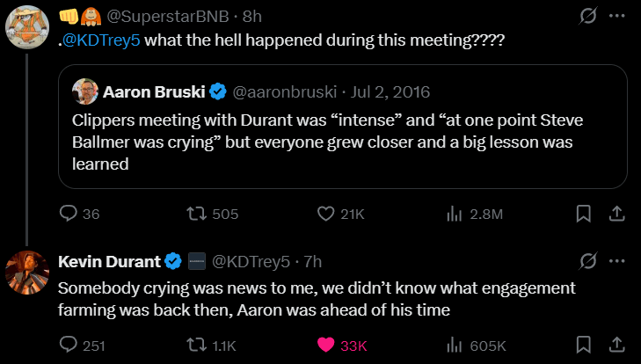Screen dimensions: 641x364
Task: Like the SuperstarBNB tweet with 21K likes
Action: pyautogui.click(x=326, y=214)
